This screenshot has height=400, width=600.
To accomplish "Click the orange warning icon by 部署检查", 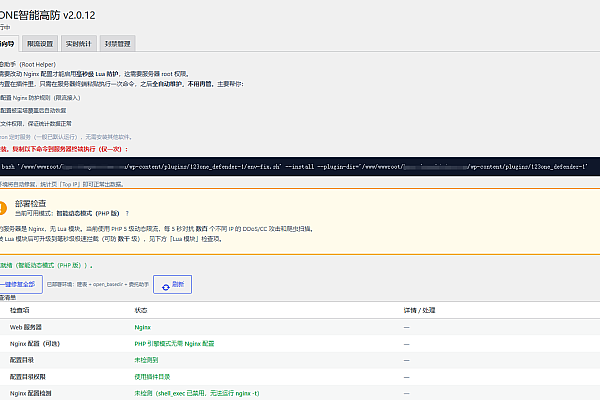I will [x=2, y=208].
